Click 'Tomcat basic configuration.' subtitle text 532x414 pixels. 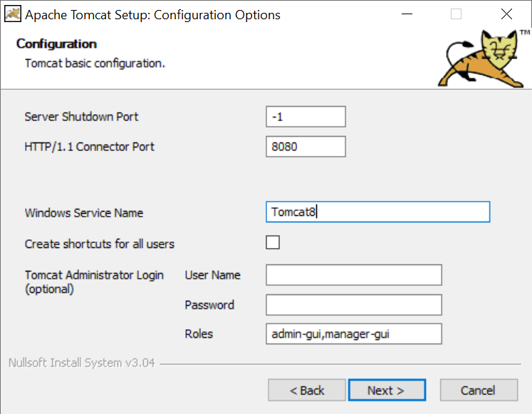[x=95, y=63]
